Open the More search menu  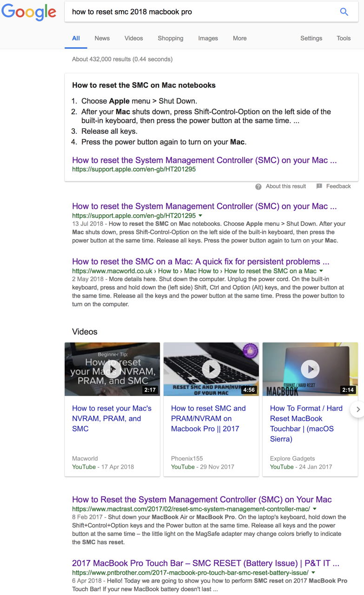[239, 38]
